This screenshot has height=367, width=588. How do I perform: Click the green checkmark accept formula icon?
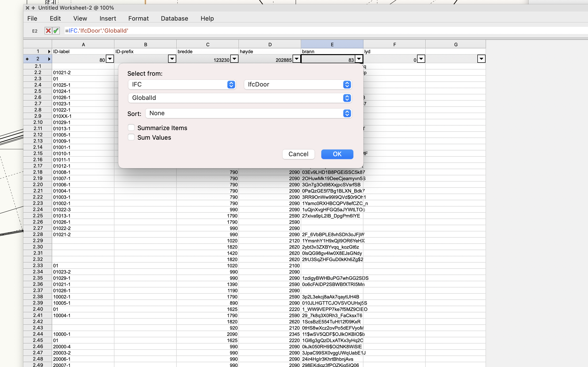pos(56,31)
